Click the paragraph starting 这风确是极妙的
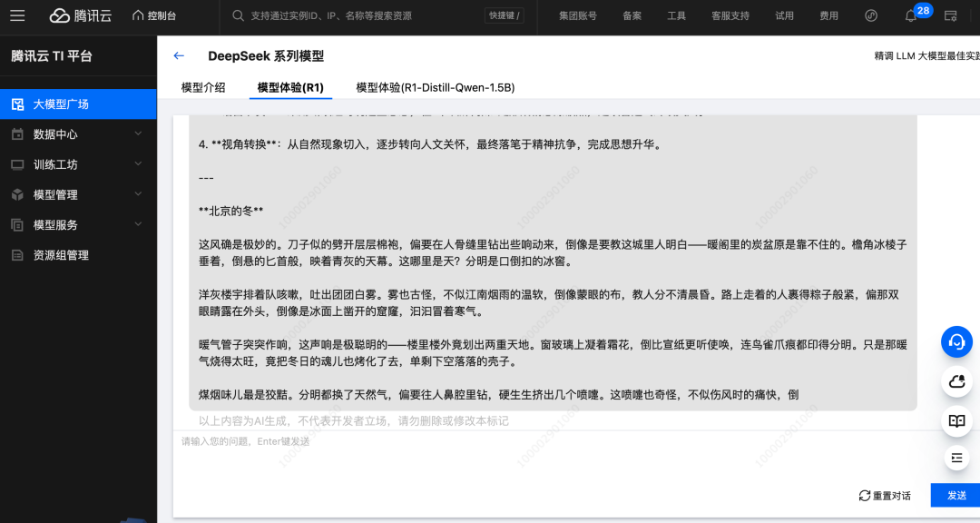This screenshot has width=980, height=523. (553, 252)
